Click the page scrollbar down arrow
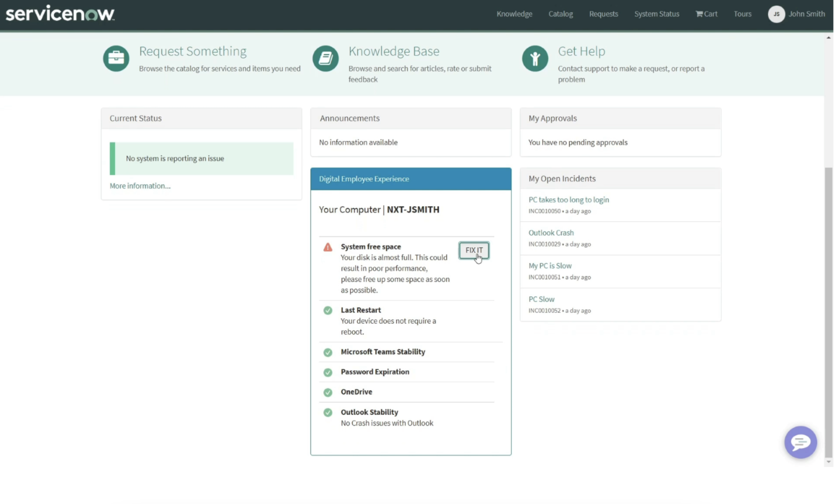Image resolution: width=834 pixels, height=504 pixels. tap(828, 462)
